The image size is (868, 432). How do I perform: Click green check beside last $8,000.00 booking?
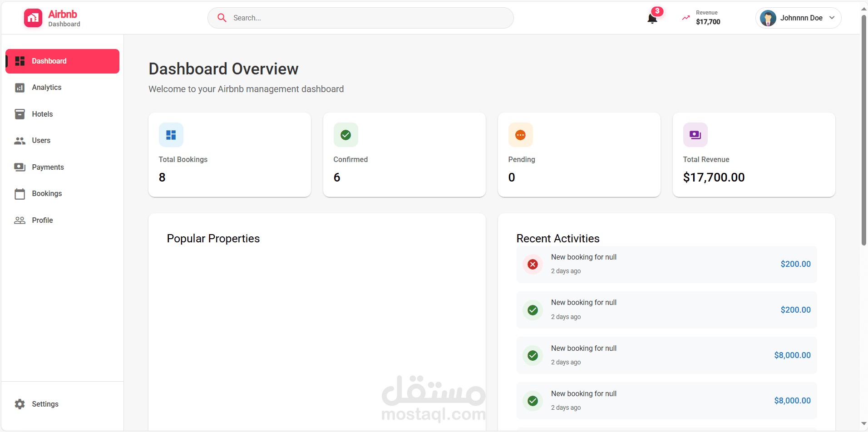533,401
